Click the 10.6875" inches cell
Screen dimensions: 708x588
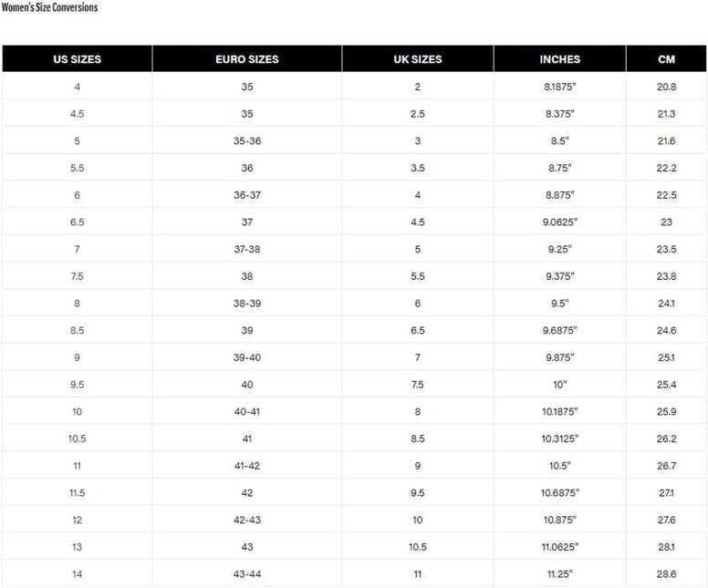pyautogui.click(x=560, y=492)
